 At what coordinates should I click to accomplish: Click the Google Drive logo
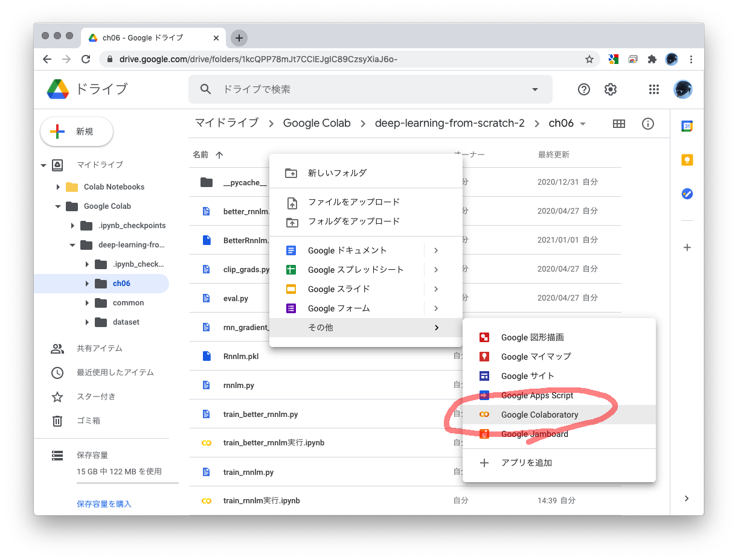(x=58, y=89)
